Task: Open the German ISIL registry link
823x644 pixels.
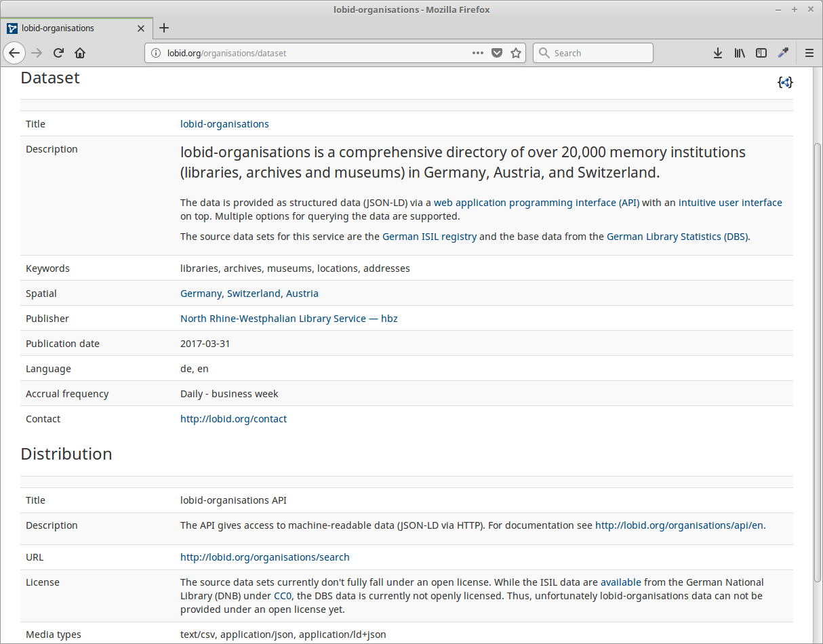Action: [x=429, y=237]
